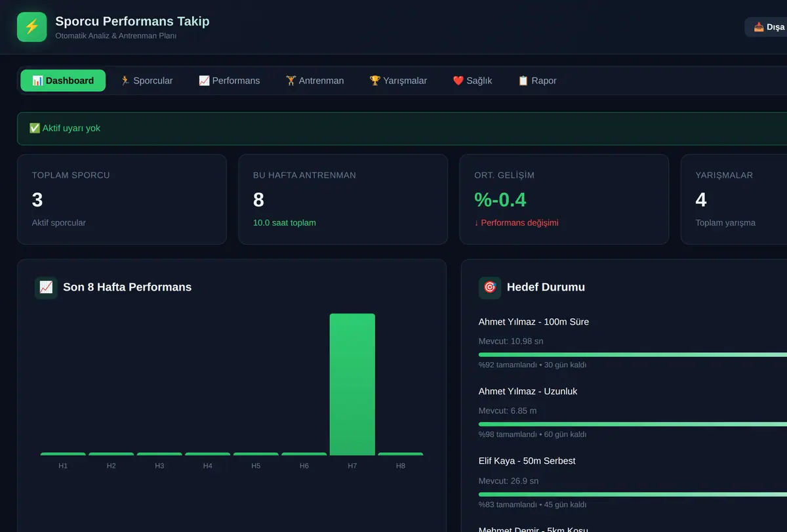The image size is (787, 532).
Task: Open the Antrenman tab
Action: 315,81
